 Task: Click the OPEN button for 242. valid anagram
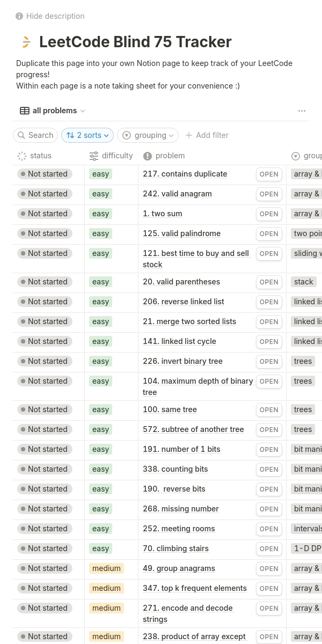pos(269,194)
